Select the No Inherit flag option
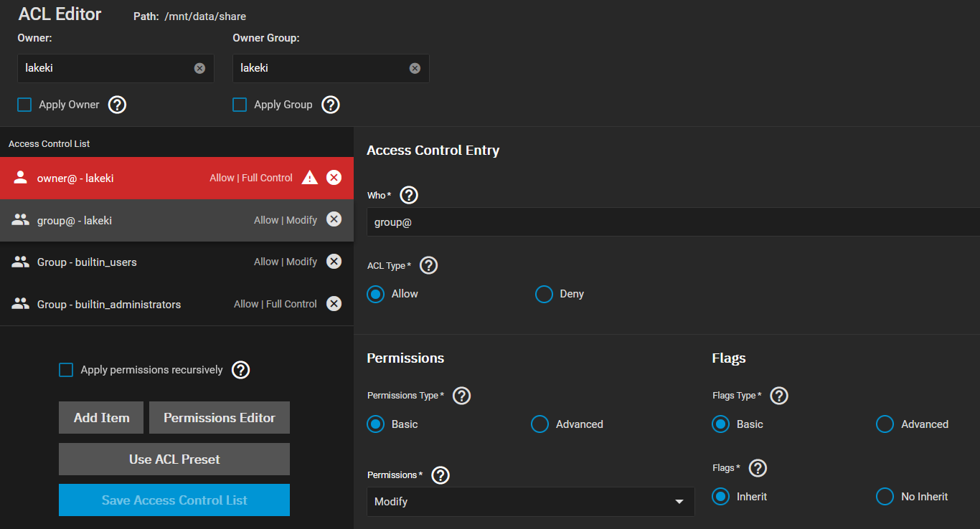 [x=885, y=496]
